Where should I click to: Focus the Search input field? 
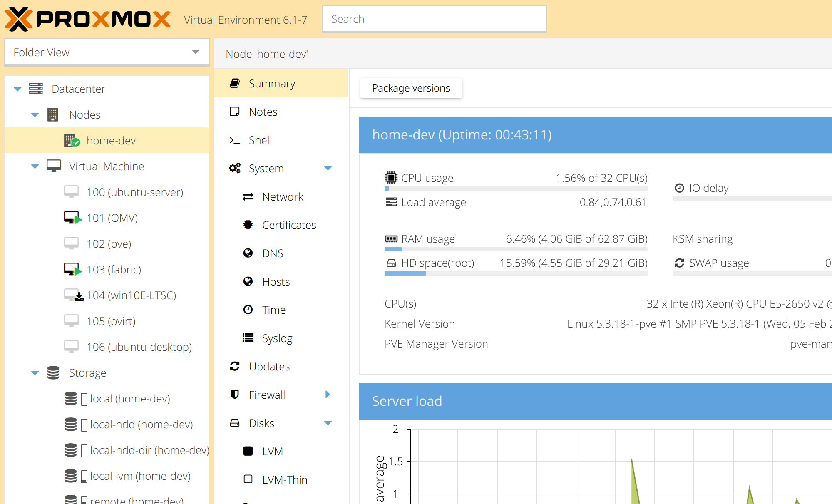click(x=434, y=19)
